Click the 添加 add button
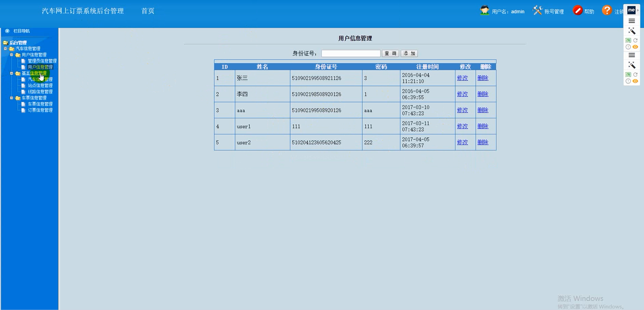This screenshot has height=310, width=644. point(409,54)
